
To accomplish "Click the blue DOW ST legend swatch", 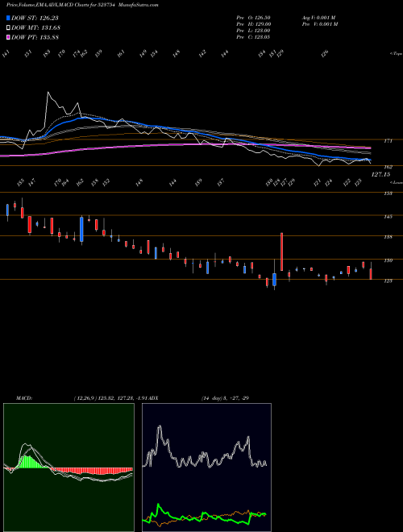I will click(8, 18).
